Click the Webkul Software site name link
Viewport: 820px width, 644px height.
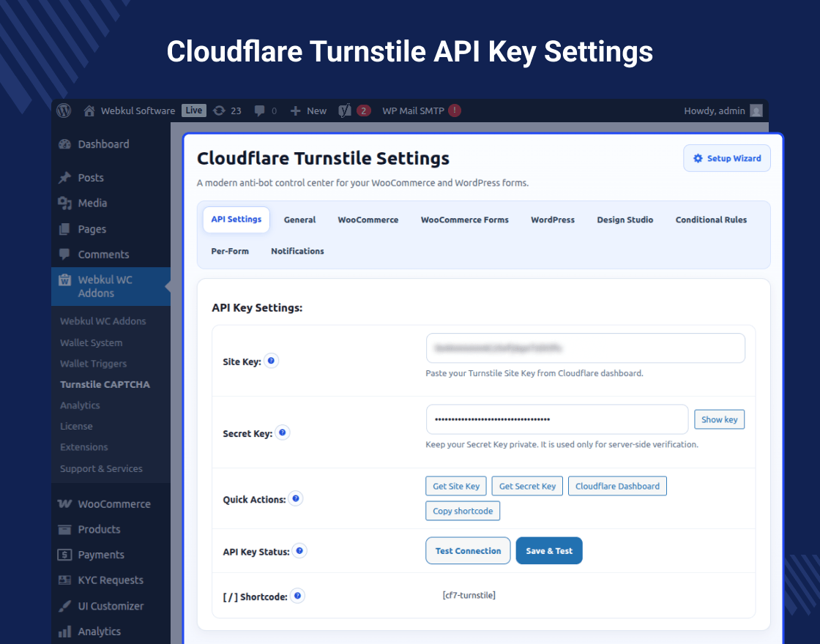coord(138,111)
